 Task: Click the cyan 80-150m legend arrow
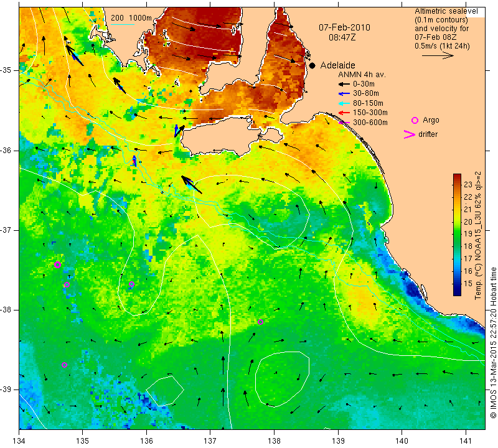pos(344,103)
